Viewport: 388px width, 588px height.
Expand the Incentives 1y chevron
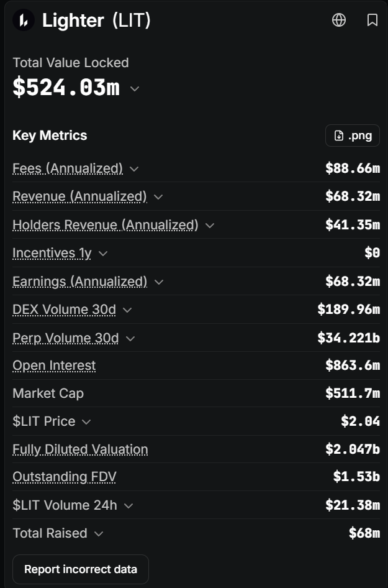tap(103, 254)
